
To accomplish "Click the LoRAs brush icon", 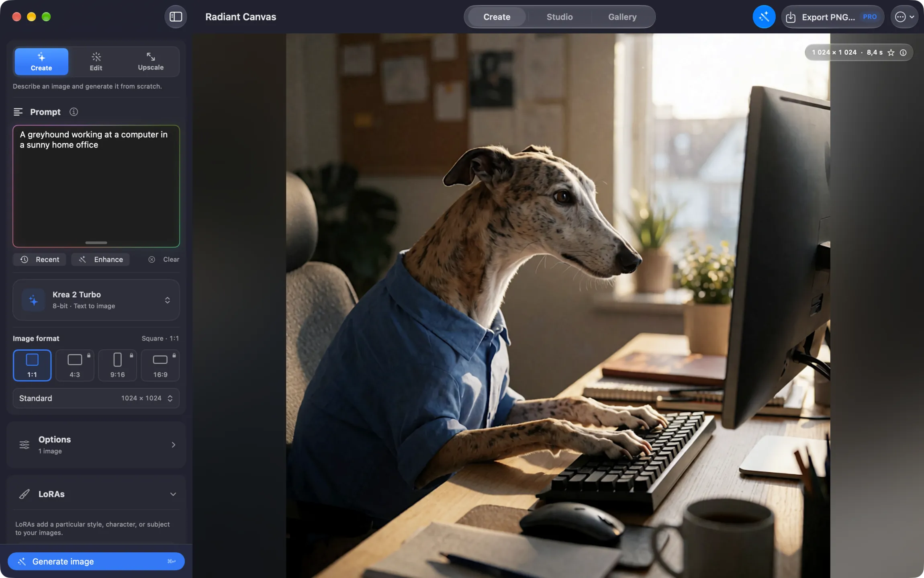I will pos(25,494).
